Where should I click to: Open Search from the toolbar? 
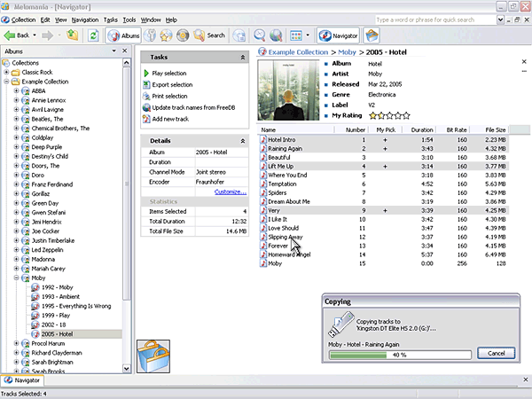point(209,35)
